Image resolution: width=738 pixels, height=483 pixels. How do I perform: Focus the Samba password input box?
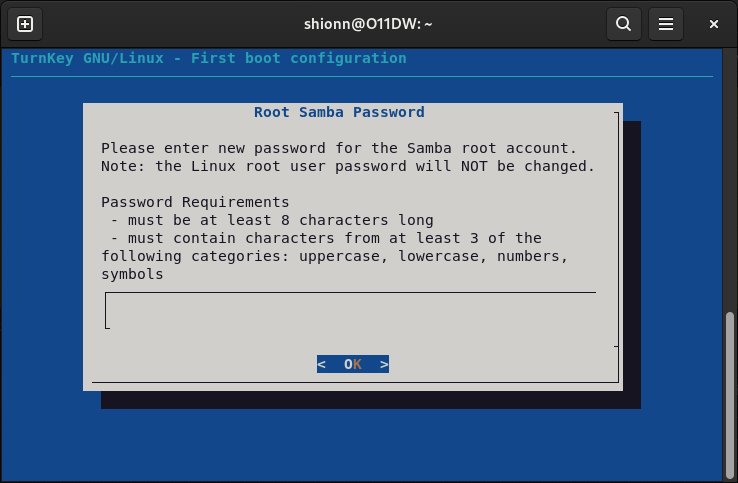(351, 311)
